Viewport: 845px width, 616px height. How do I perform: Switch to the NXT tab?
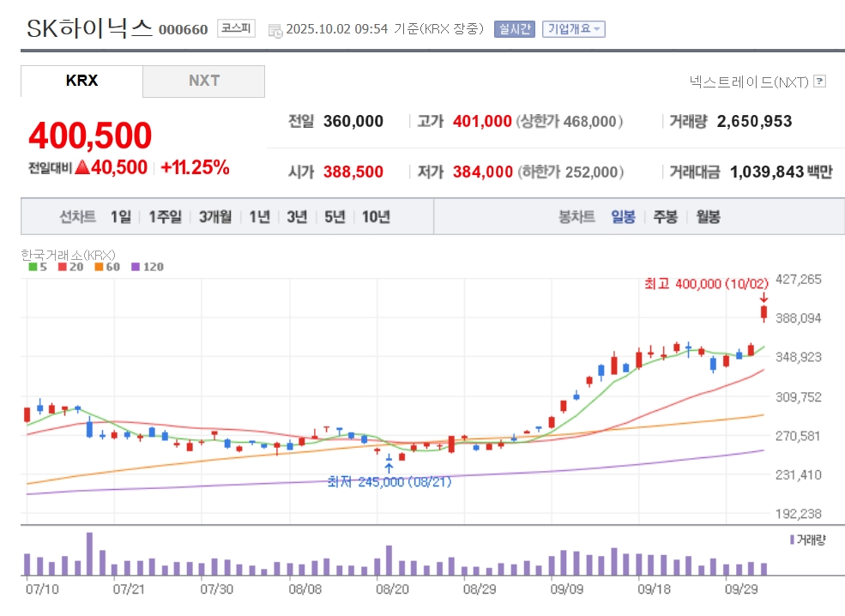(x=203, y=81)
